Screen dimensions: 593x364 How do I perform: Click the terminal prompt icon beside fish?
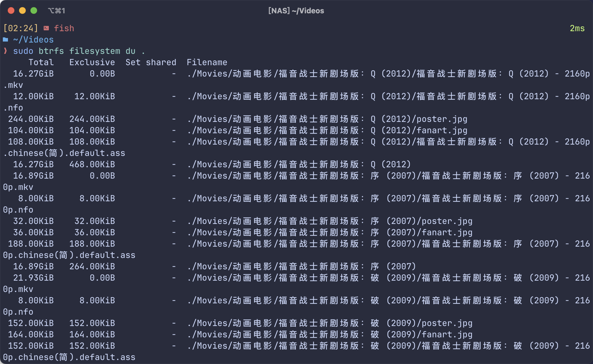coord(46,28)
